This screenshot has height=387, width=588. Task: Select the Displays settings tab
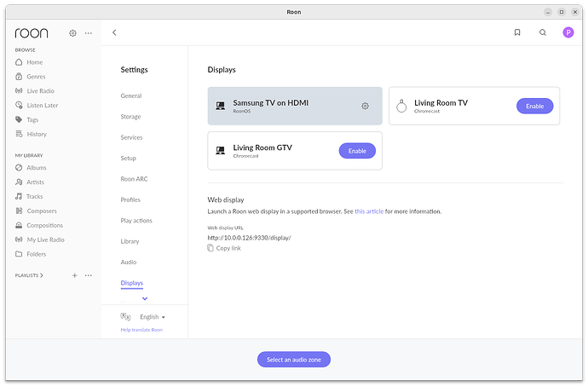(x=132, y=283)
